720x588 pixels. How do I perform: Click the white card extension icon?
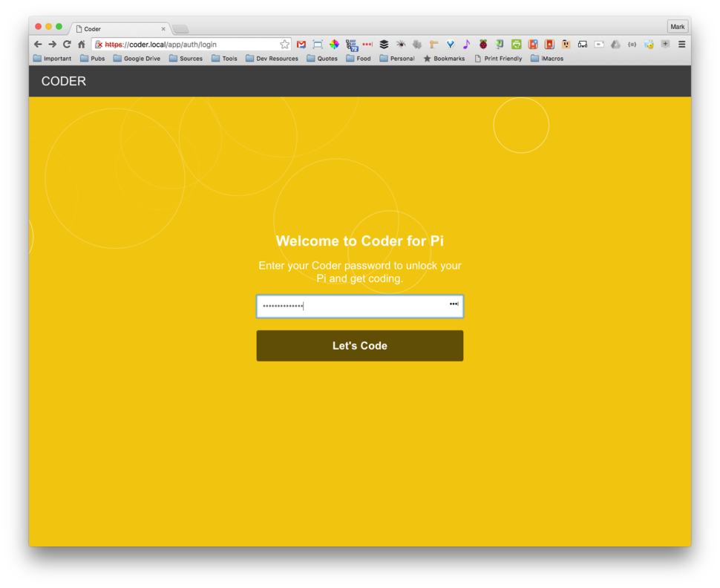[599, 45]
